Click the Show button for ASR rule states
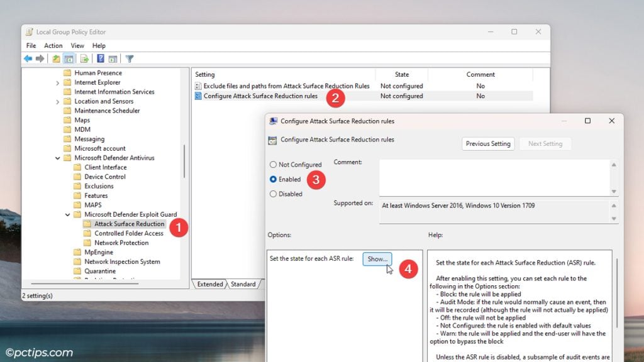This screenshot has height=362, width=644. [x=377, y=258]
